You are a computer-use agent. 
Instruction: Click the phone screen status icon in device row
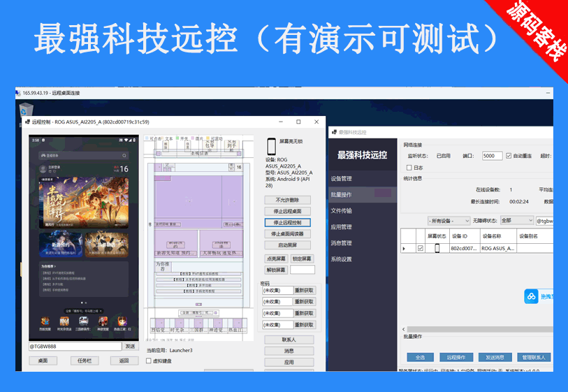coord(437,248)
